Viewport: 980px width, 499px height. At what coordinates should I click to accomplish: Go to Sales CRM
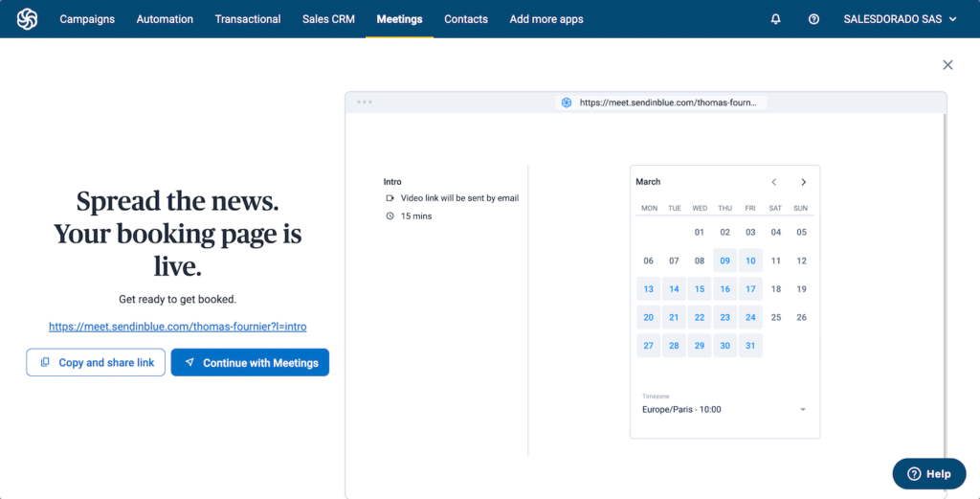tap(329, 19)
